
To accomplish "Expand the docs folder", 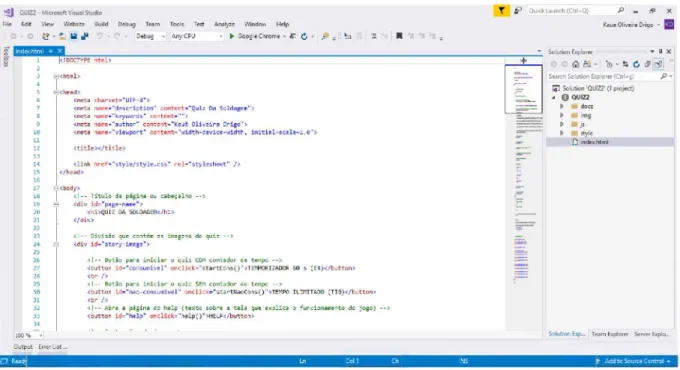I will [562, 106].
